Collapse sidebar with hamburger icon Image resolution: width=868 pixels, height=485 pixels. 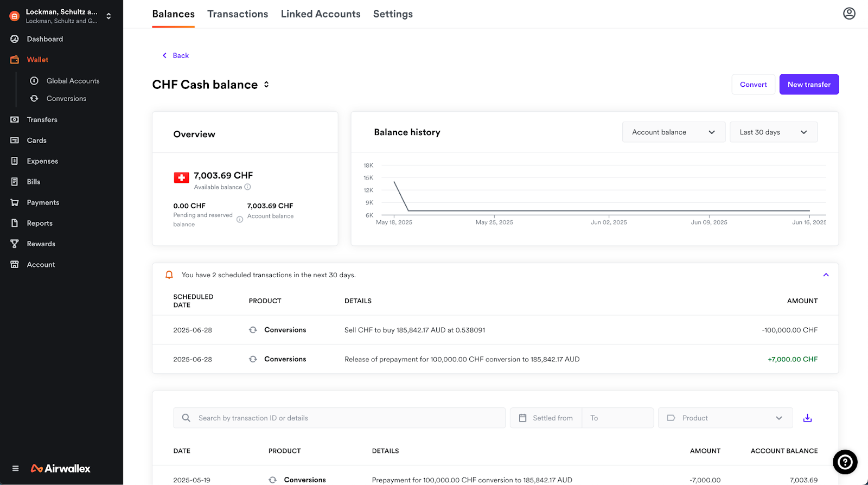click(x=15, y=468)
